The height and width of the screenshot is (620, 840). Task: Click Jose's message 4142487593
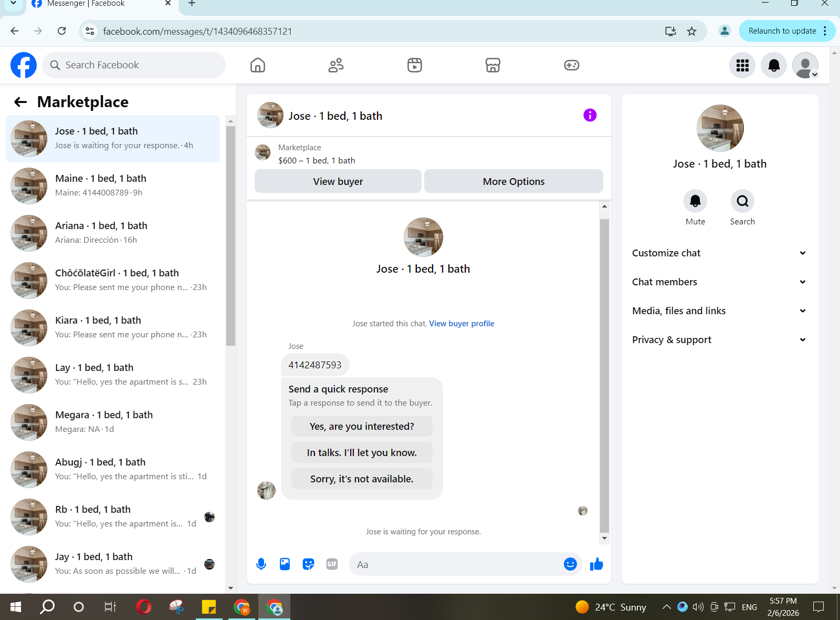315,365
